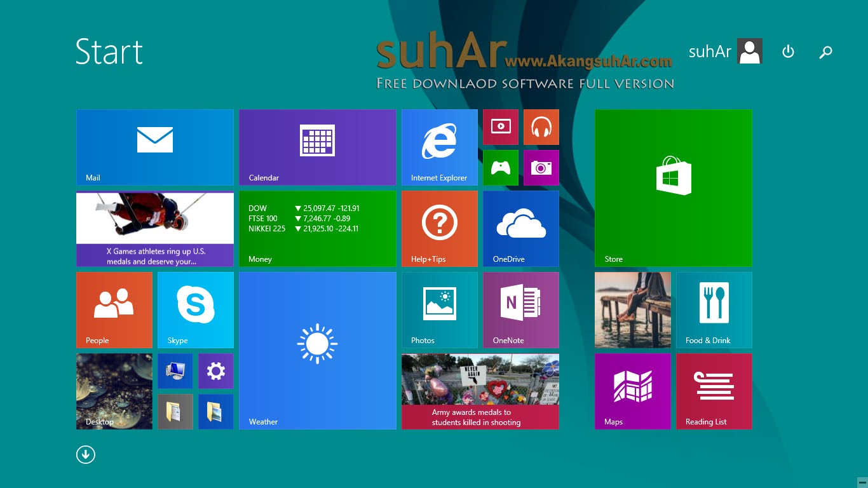Screen dimensions: 868x488
Task: Open the Calendar tile
Action: pyautogui.click(x=318, y=147)
